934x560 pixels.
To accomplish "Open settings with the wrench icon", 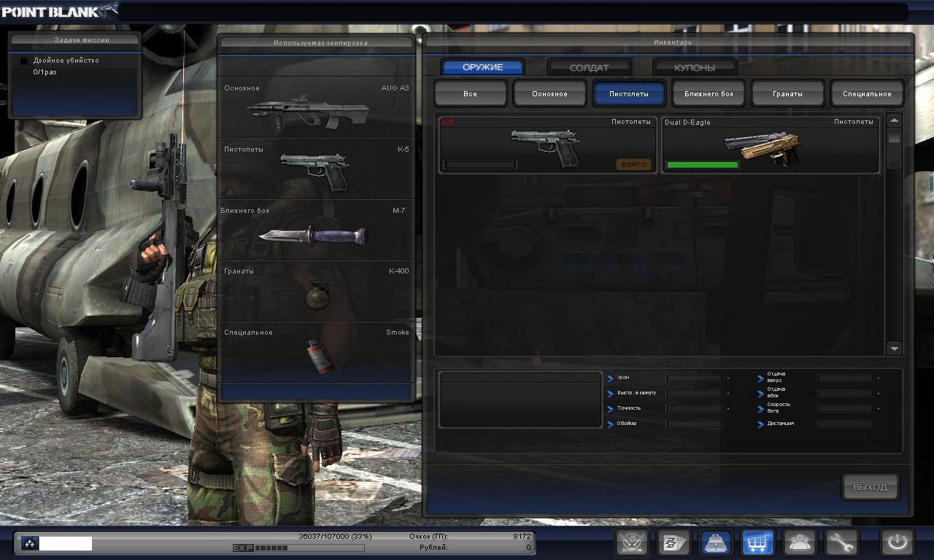I will pyautogui.click(x=841, y=542).
